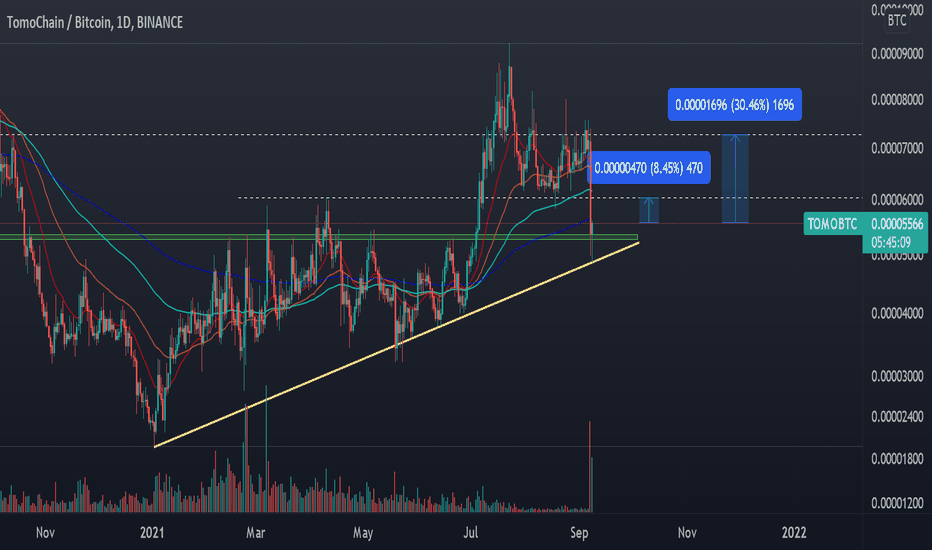This screenshot has width=932, height=550.
Task: Click the 0.00008000 price axis label
Action: click(898, 99)
